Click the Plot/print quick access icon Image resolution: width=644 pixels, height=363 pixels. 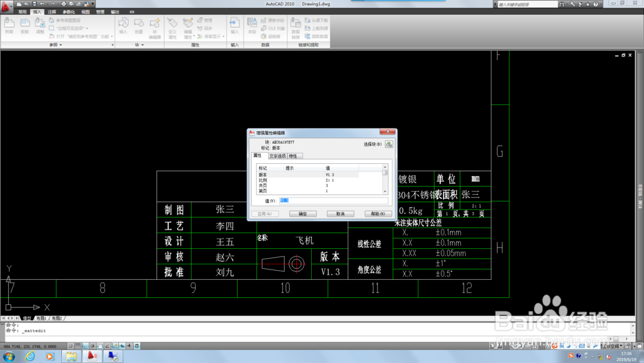(64, 4)
